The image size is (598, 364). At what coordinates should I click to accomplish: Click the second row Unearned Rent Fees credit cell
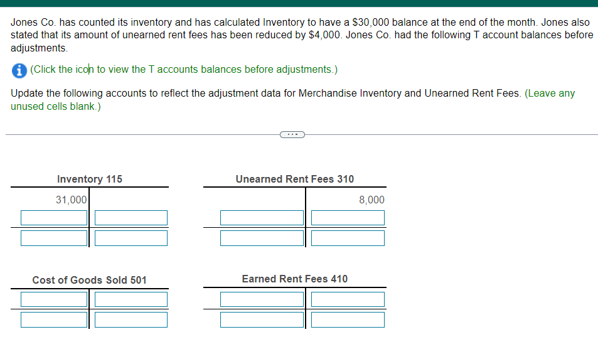[347, 238]
